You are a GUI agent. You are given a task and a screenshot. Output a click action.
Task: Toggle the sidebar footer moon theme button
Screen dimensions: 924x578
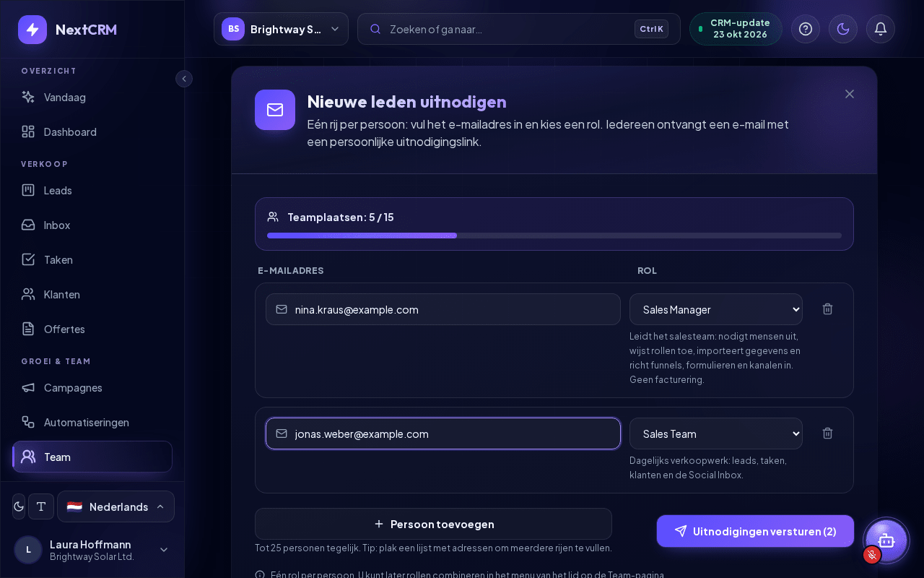click(x=19, y=506)
